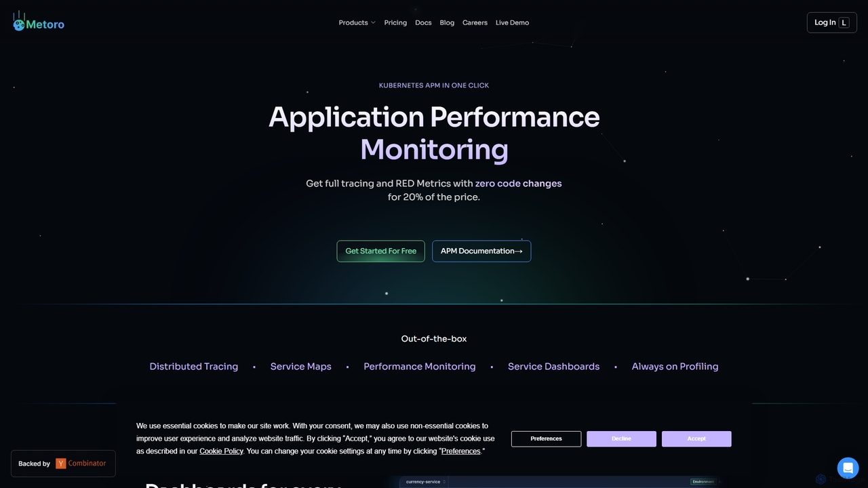Click the Y Combinator logo icon
868x488 pixels.
(61, 464)
